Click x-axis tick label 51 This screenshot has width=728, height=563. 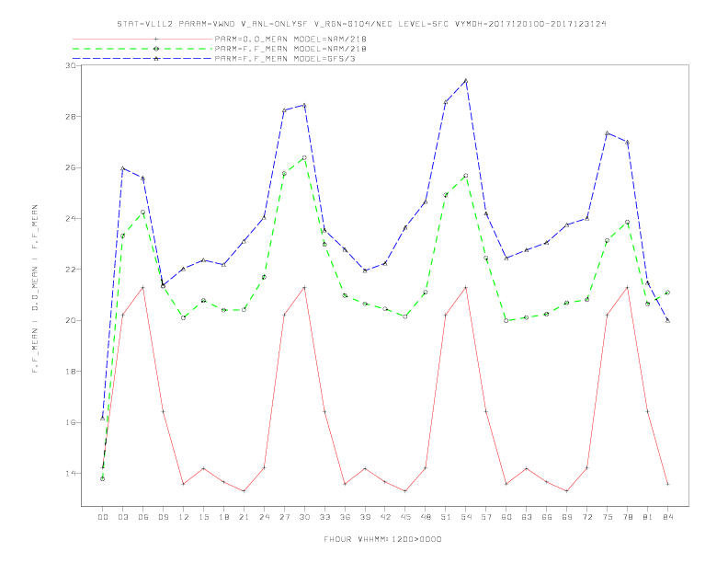tap(446, 517)
